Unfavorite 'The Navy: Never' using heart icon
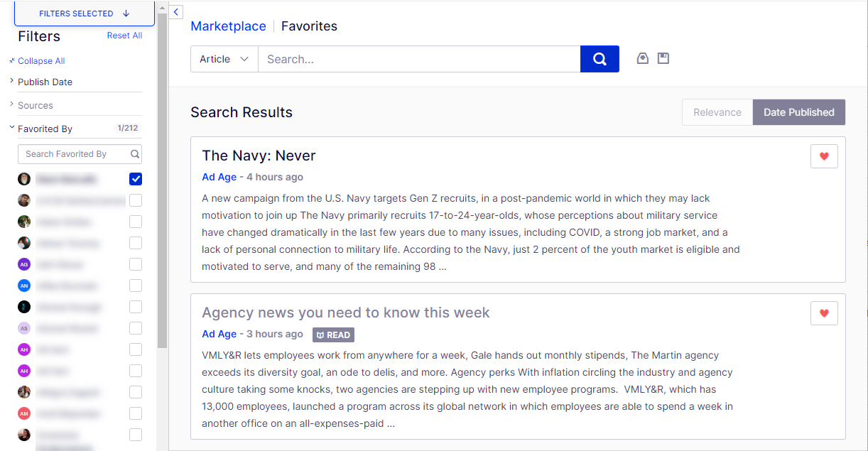The image size is (868, 451). pyautogui.click(x=824, y=156)
